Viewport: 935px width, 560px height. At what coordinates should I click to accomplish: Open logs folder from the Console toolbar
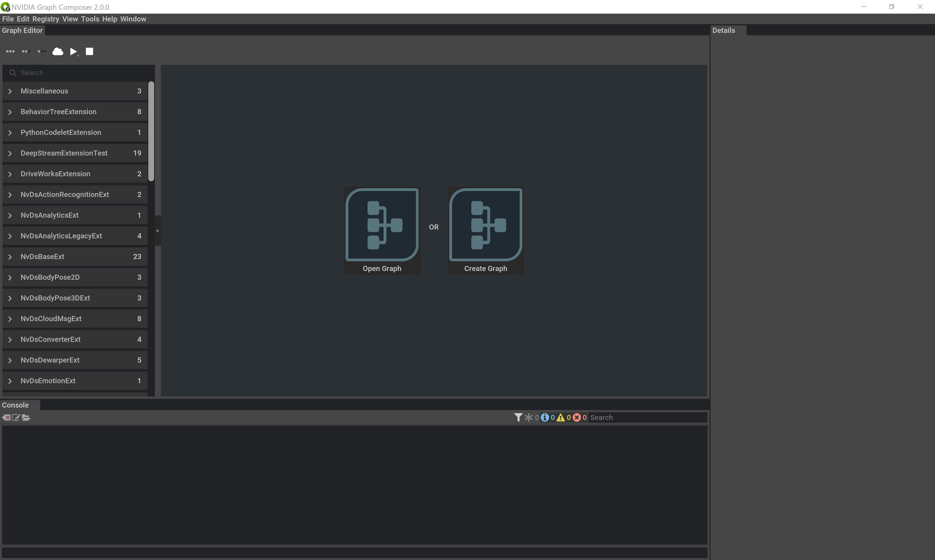(26, 417)
